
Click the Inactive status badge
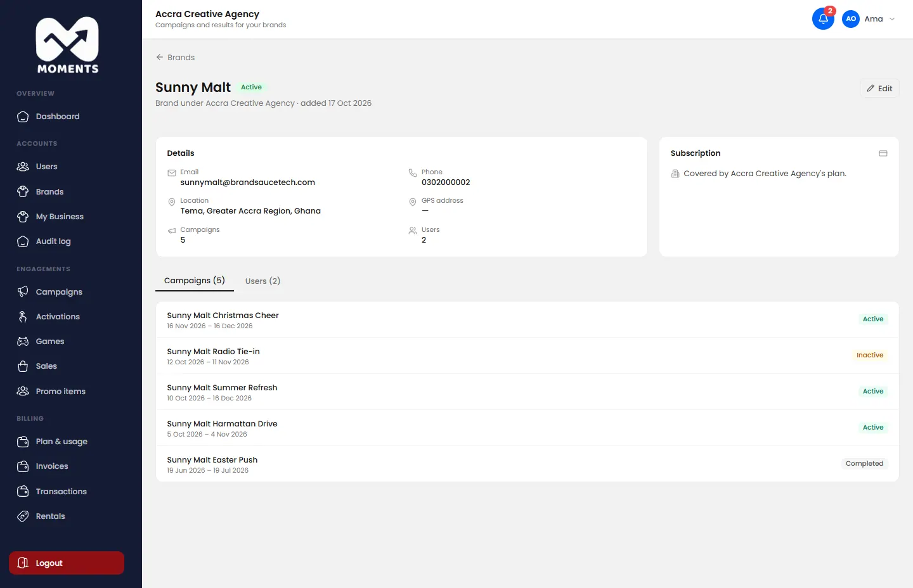point(870,355)
